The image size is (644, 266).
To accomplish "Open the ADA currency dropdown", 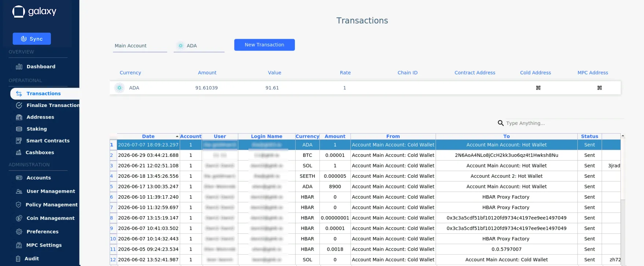I will 199,46.
